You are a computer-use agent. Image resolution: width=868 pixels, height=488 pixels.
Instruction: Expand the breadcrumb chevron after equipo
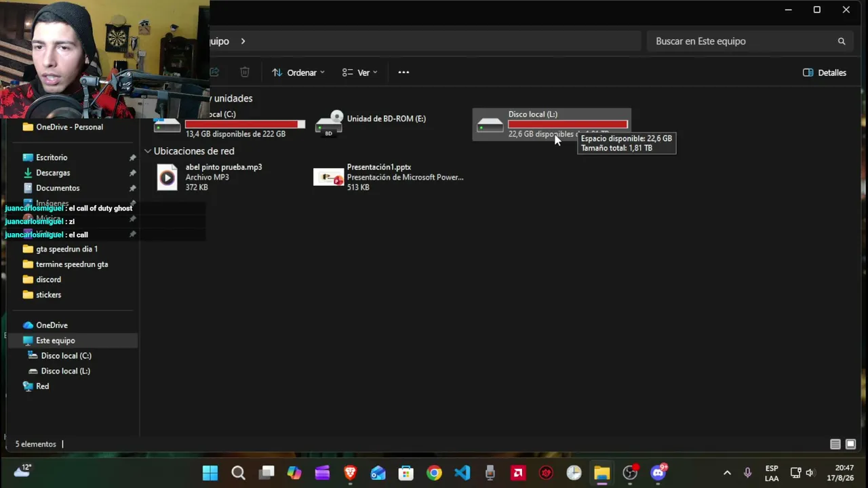click(243, 41)
